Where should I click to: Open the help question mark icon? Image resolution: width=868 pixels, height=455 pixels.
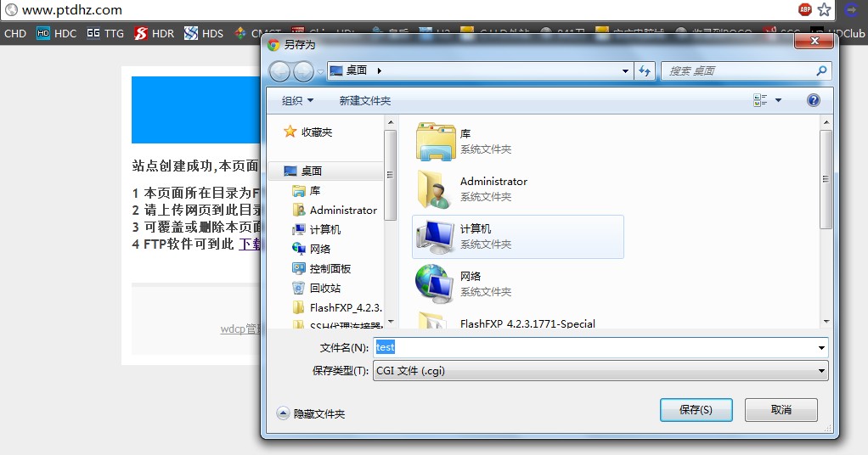coord(813,100)
